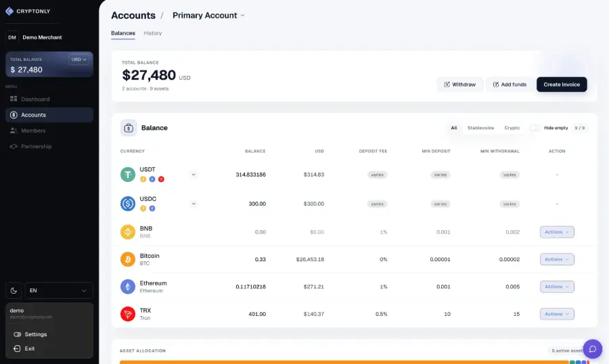Click the Cryptonly logo icon
The width and height of the screenshot is (609, 364).
(9, 12)
